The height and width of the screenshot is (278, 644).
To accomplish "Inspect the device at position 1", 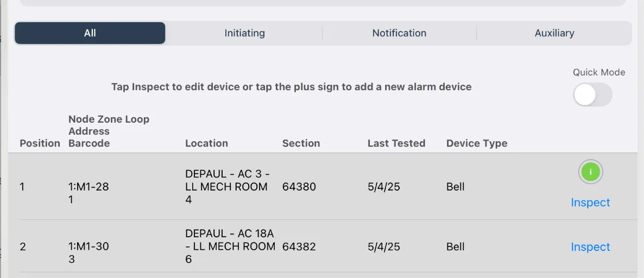I will pyautogui.click(x=590, y=203).
